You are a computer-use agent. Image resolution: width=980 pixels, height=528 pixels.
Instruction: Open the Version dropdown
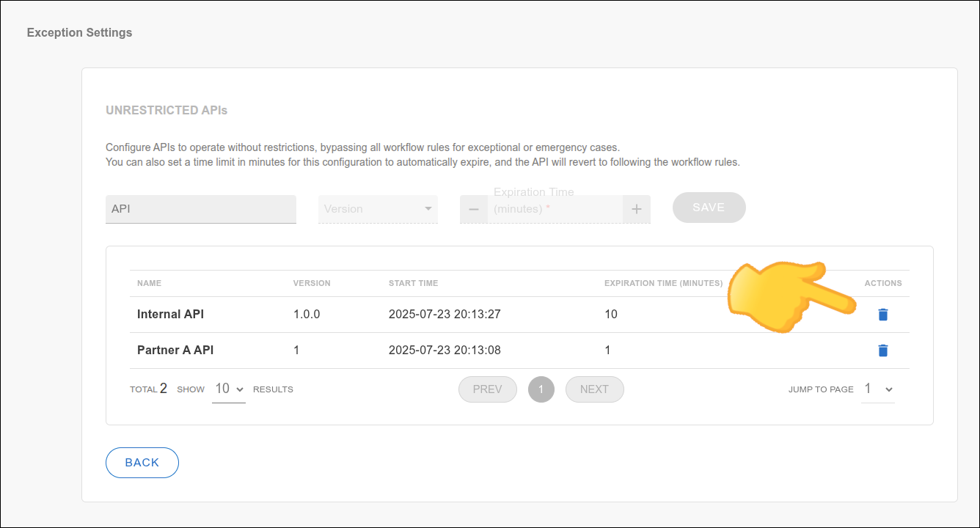pos(378,209)
